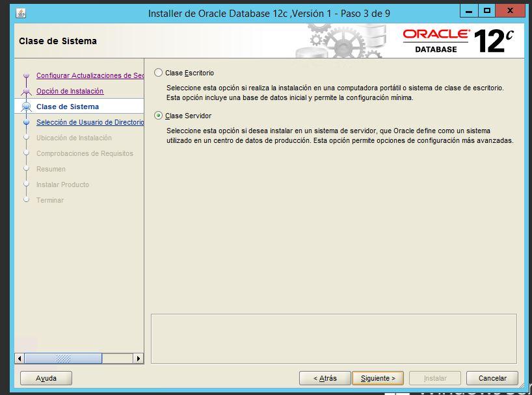Open help with the Ayuda button

tap(46, 378)
